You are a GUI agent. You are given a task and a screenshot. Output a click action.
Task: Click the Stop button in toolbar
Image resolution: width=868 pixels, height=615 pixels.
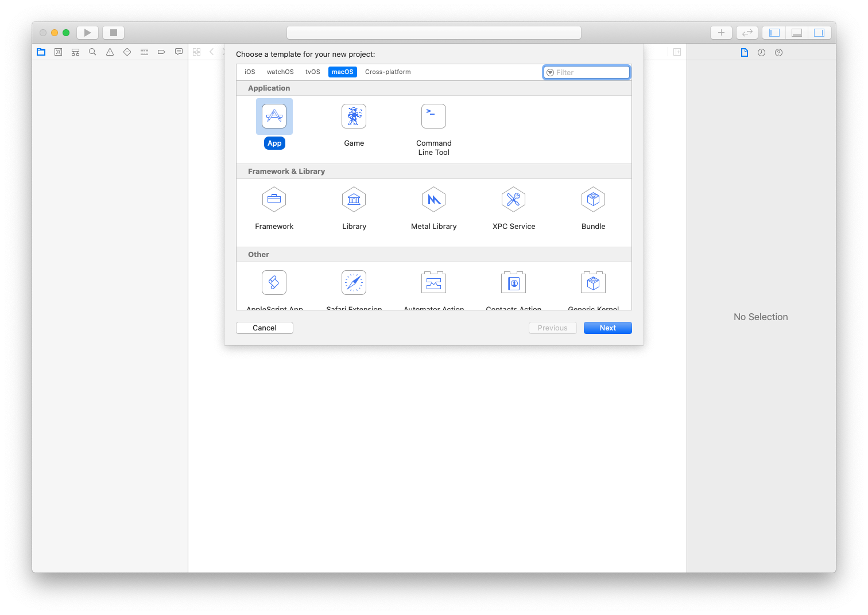pos(114,33)
